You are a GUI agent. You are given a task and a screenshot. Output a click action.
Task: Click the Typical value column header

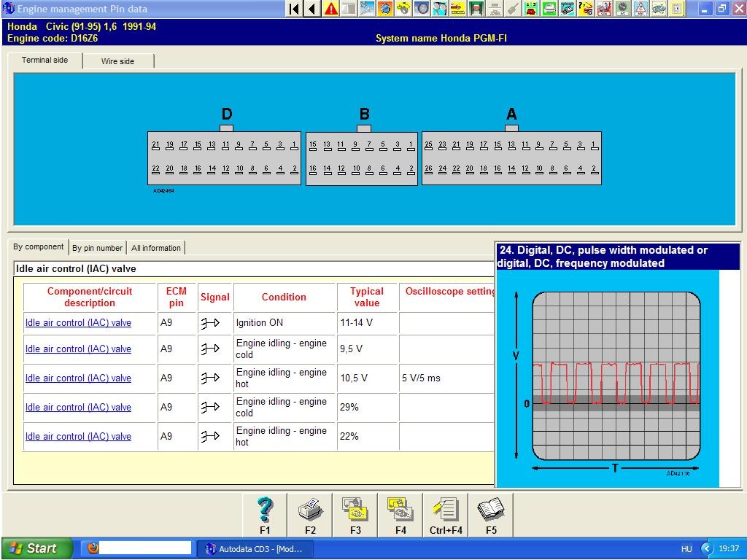tap(367, 297)
